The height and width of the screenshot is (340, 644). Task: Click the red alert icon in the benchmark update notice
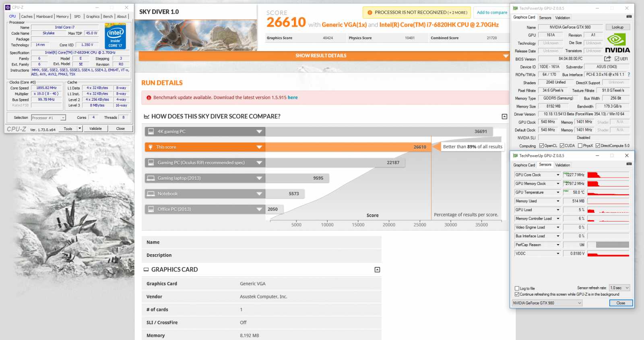coord(149,97)
